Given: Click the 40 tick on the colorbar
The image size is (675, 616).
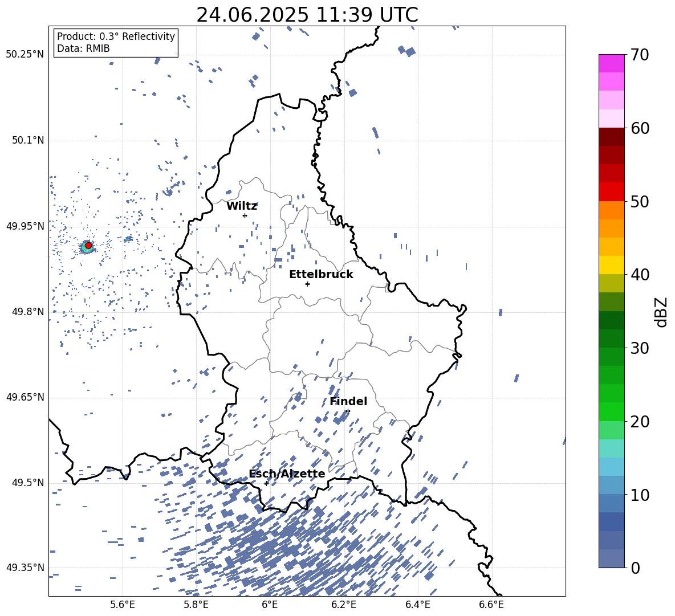Looking at the screenshot, I should (640, 275).
